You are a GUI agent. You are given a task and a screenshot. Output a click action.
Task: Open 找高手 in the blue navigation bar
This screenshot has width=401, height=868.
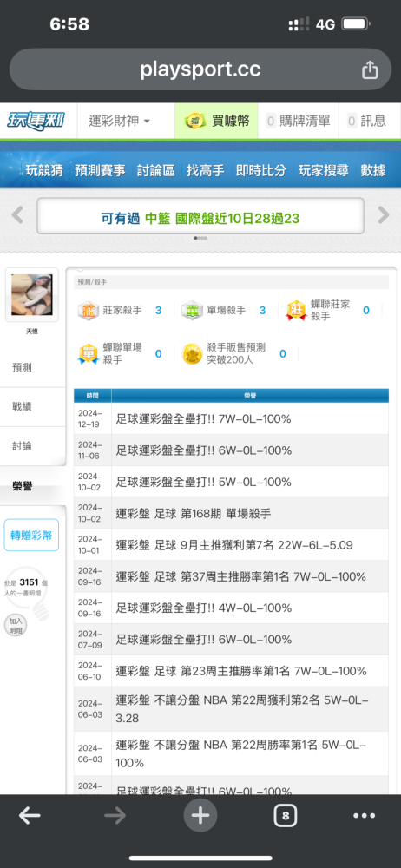[x=206, y=170]
